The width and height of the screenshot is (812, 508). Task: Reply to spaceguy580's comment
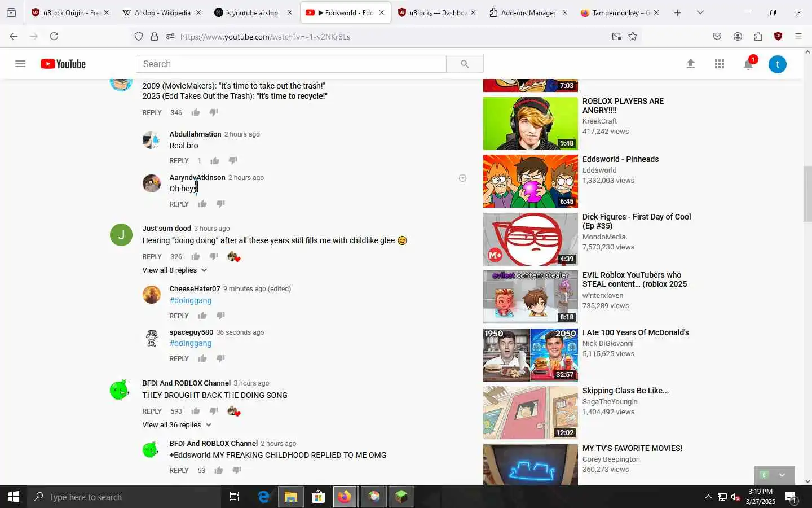click(179, 359)
